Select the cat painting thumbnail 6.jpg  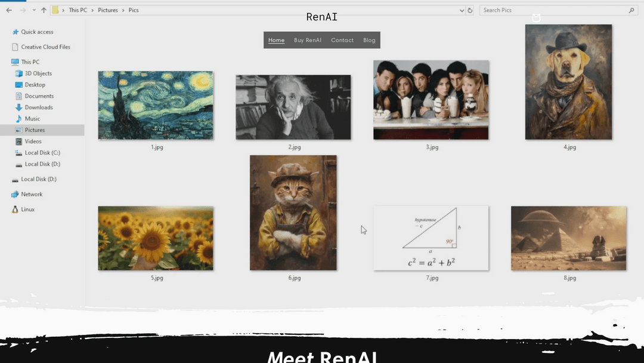(293, 213)
